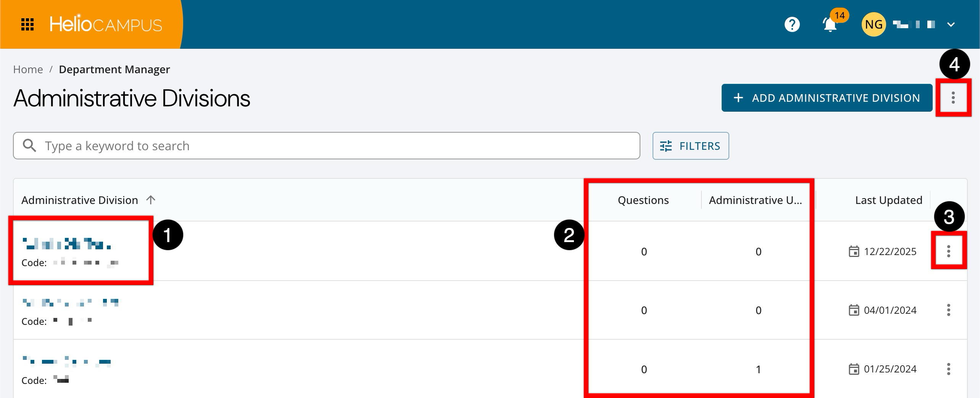Open page-level three-dot options menu
The image size is (980, 398).
[x=953, y=98]
